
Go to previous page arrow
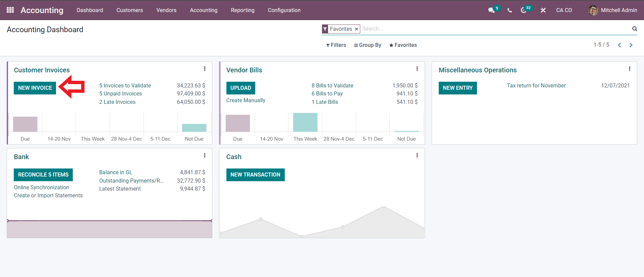click(620, 45)
